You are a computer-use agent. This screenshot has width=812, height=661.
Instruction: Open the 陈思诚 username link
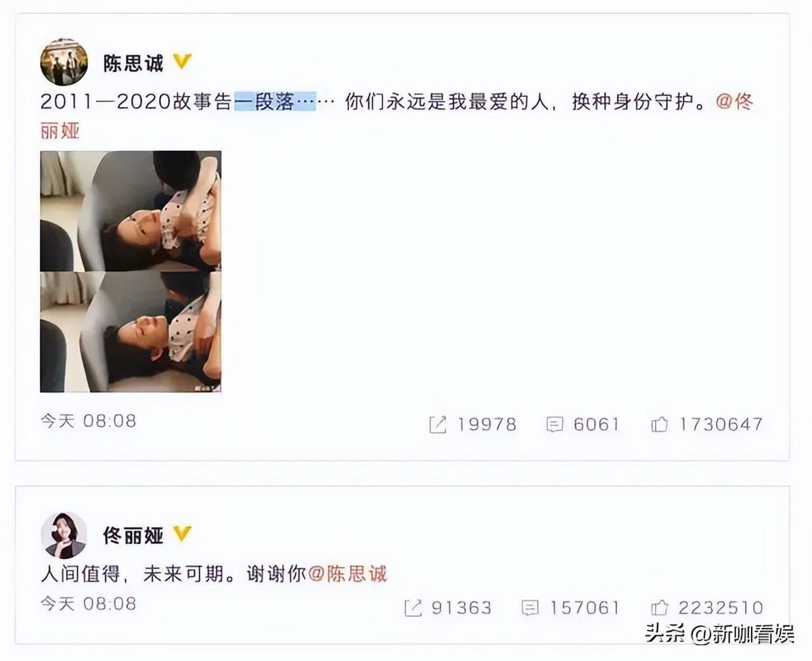pos(133,64)
